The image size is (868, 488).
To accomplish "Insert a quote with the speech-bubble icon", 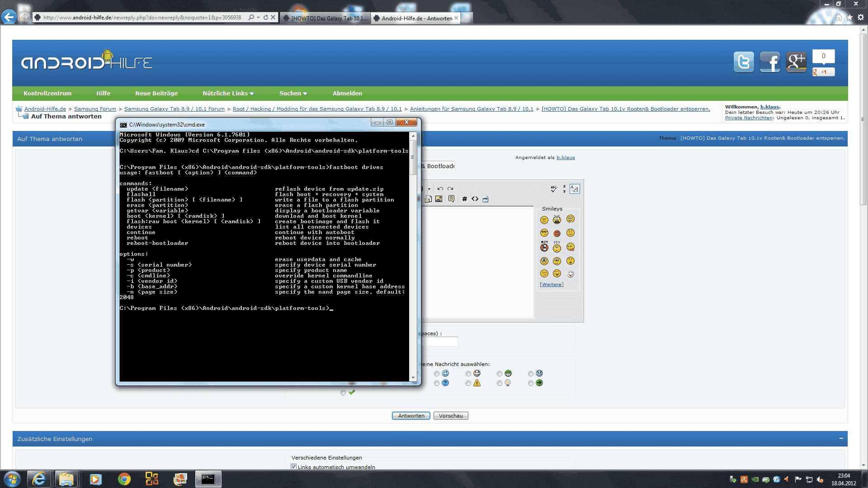I will pos(451,199).
